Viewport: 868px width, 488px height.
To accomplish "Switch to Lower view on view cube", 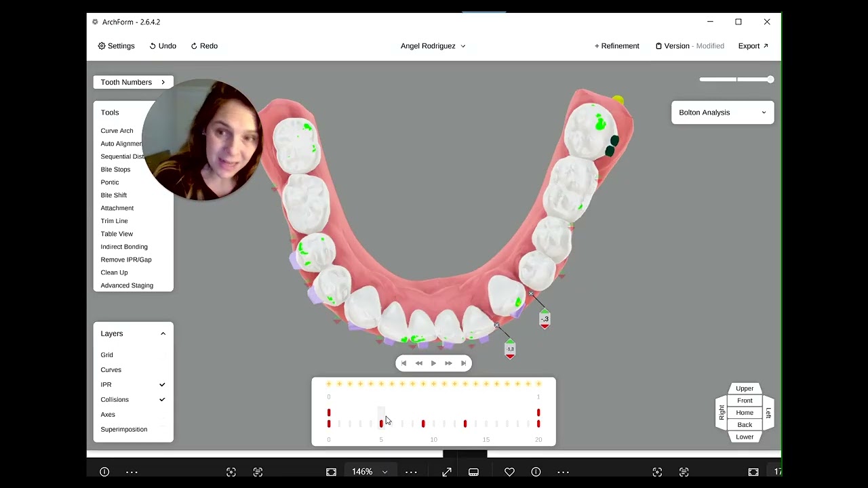I will click(x=745, y=437).
